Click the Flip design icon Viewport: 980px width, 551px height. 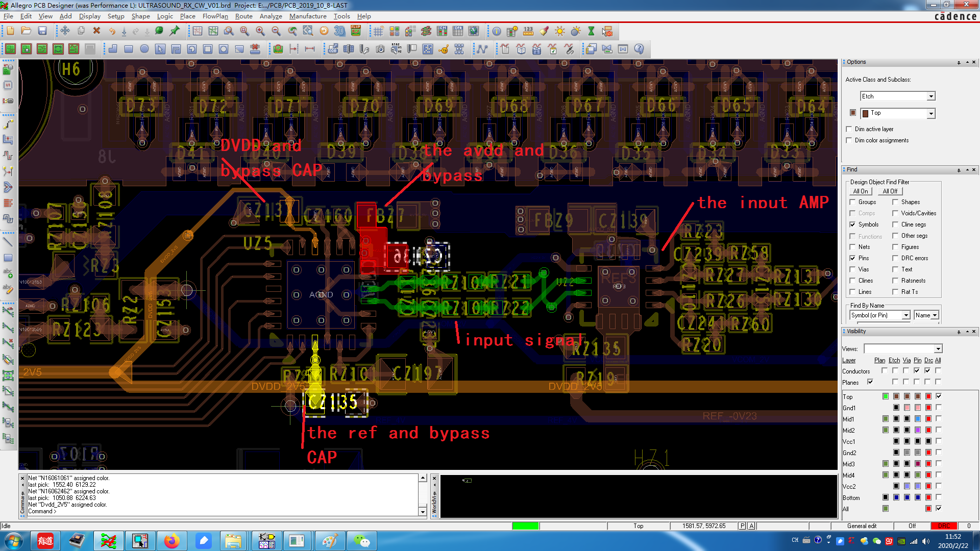356,31
